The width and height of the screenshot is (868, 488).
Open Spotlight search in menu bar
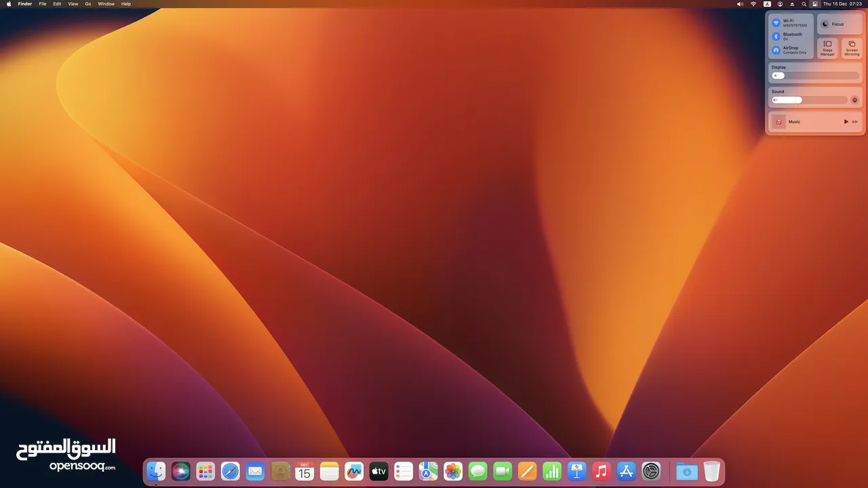pos(804,4)
